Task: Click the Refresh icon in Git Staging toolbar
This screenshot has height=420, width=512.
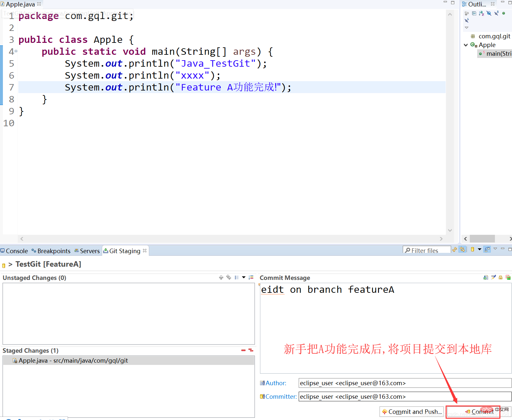Action: click(455, 250)
